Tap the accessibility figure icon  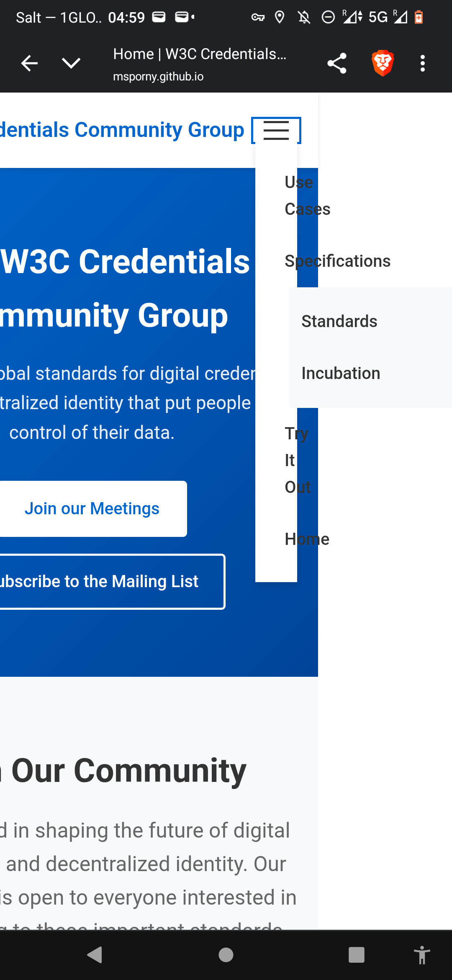coord(422,955)
